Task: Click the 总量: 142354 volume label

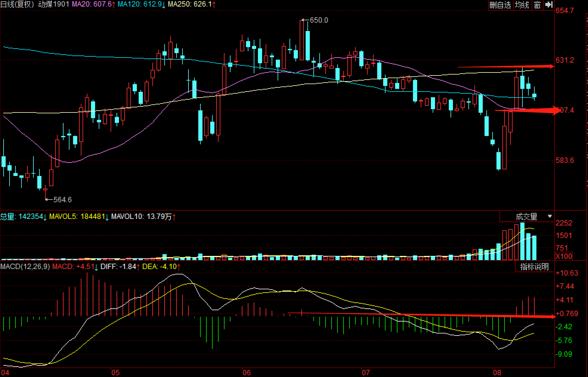Action: (23, 217)
